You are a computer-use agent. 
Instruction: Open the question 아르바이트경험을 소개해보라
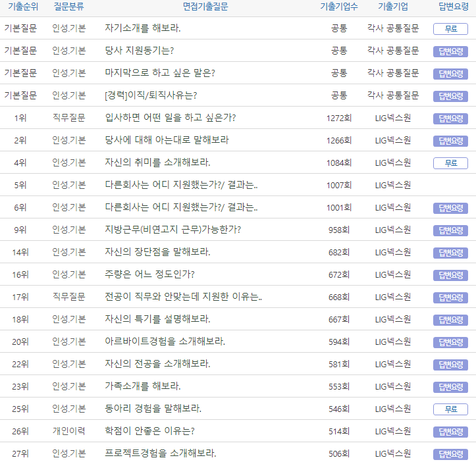tap(165, 342)
